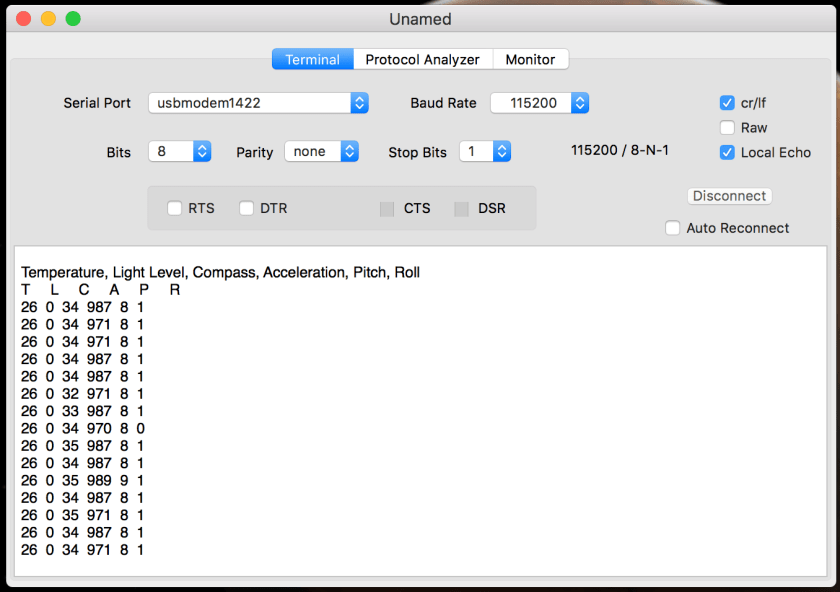
Task: Tick the DTR checkbox
Action: [247, 208]
